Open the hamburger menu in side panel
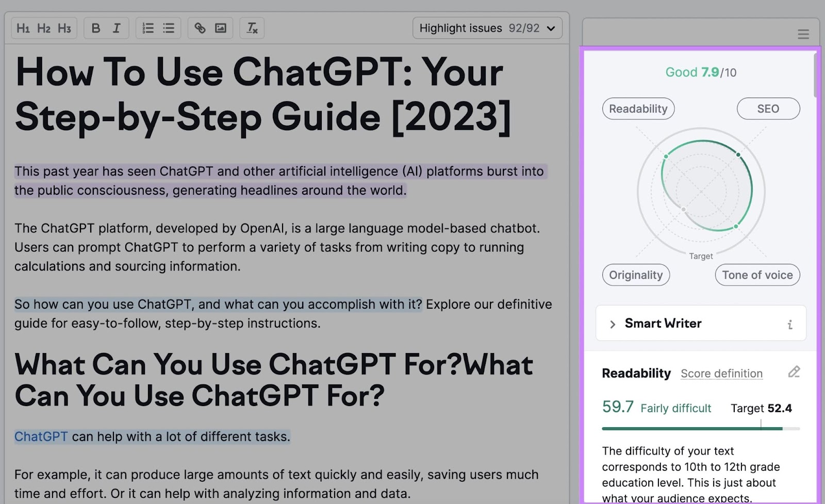This screenshot has height=504, width=825. point(803,35)
